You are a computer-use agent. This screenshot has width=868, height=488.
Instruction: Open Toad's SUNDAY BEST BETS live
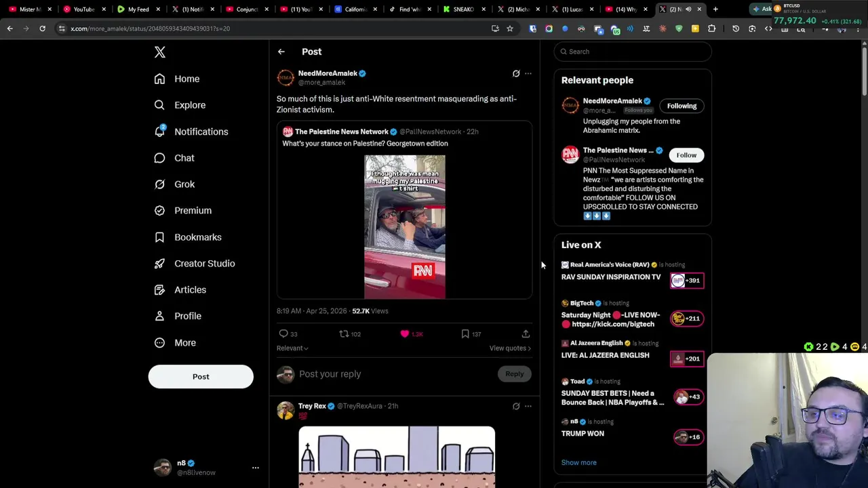click(612, 398)
